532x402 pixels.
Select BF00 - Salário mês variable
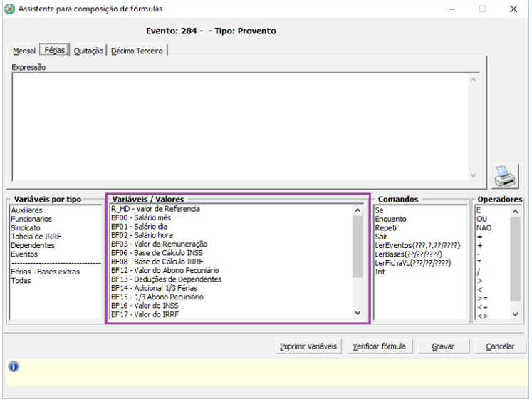point(141,217)
